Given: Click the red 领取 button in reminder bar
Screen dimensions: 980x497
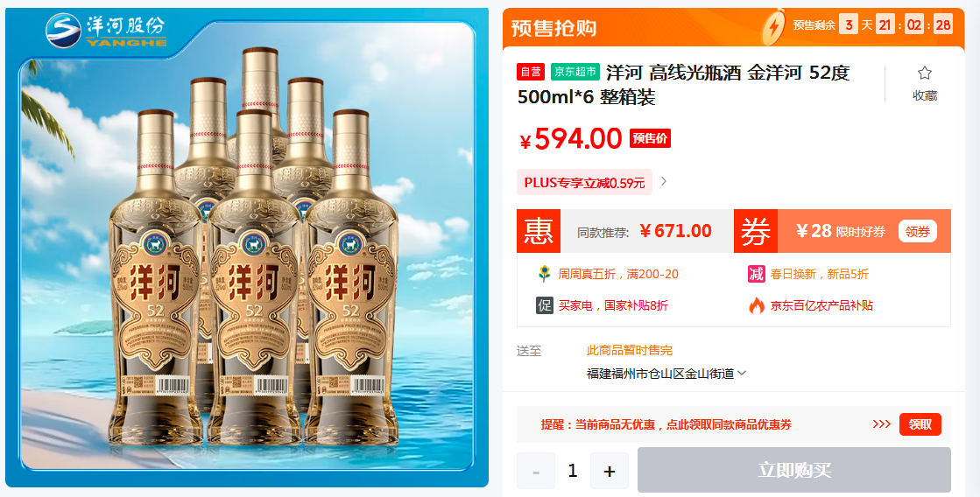Looking at the screenshot, I should [920, 424].
